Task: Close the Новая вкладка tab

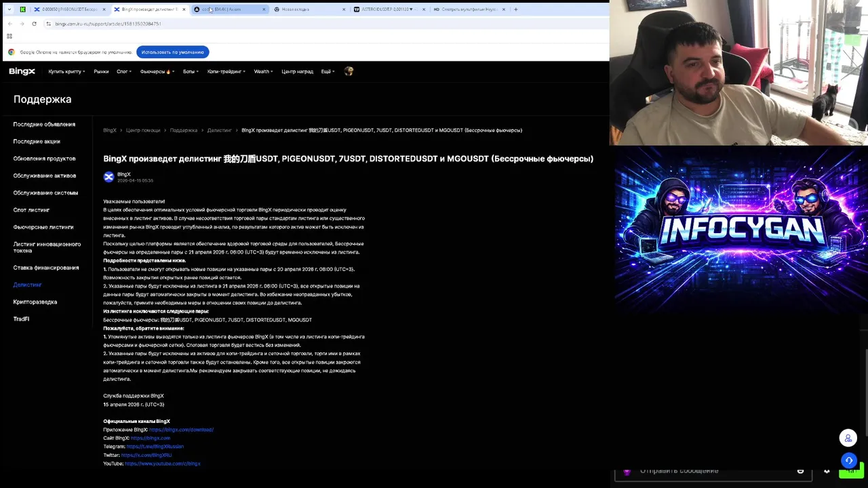Action: pyautogui.click(x=344, y=9)
